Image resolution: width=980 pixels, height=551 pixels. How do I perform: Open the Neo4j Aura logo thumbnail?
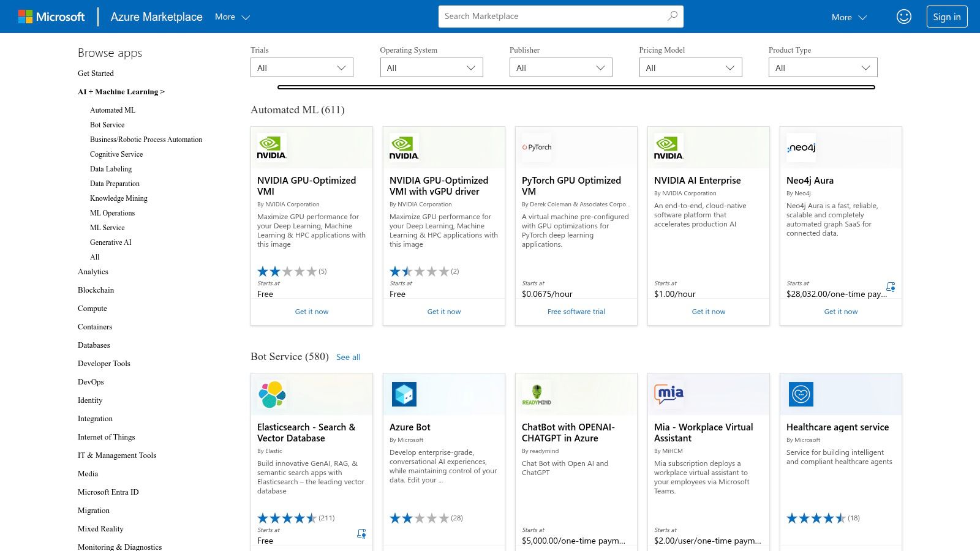[x=801, y=147]
